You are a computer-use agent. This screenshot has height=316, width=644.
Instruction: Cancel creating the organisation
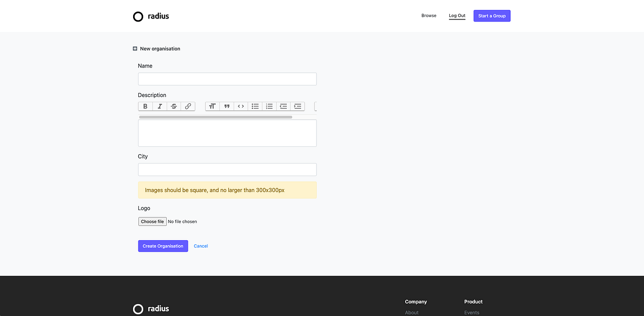201,246
